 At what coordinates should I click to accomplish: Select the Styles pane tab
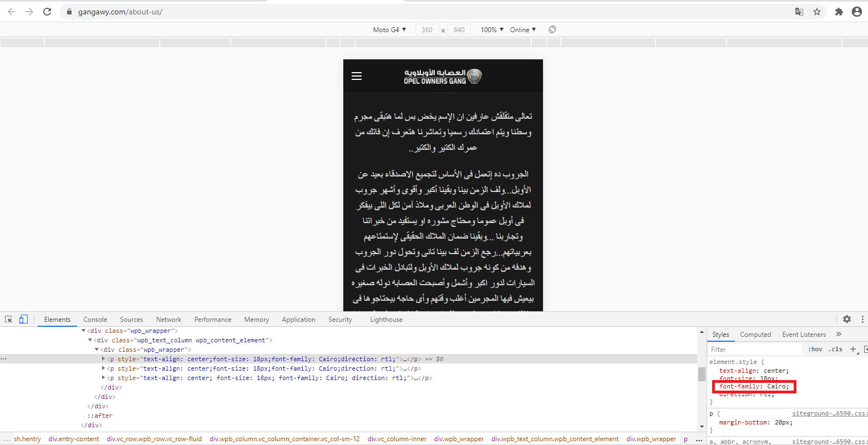pos(720,335)
